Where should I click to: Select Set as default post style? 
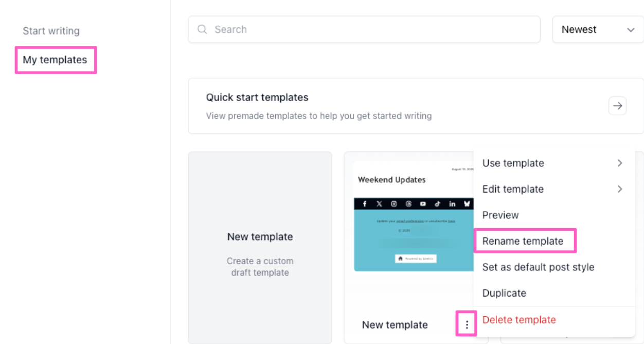click(x=538, y=267)
